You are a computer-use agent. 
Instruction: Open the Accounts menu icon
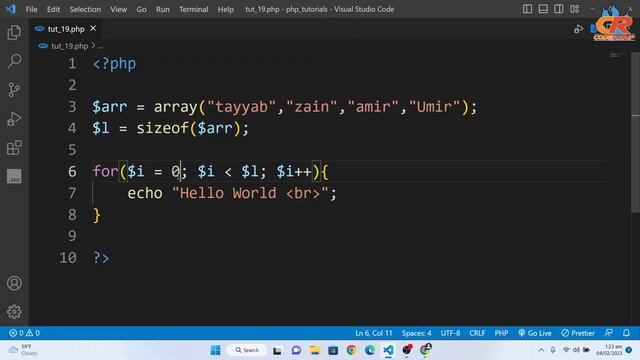14,283
